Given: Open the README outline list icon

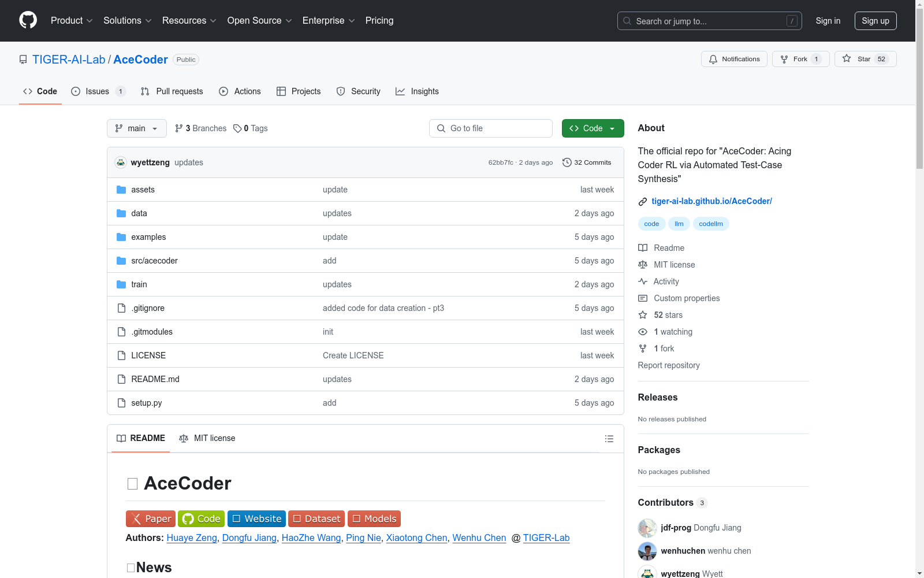Looking at the screenshot, I should [609, 439].
